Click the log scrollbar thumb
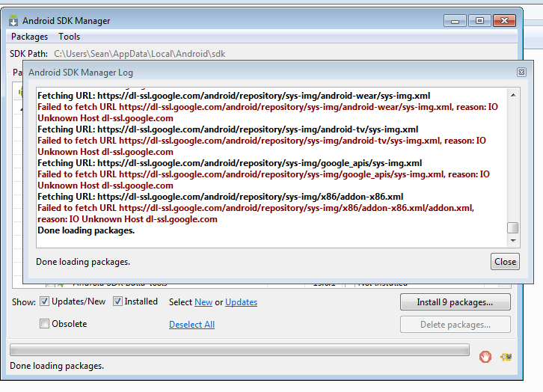The width and height of the screenshot is (543, 392). [x=512, y=228]
